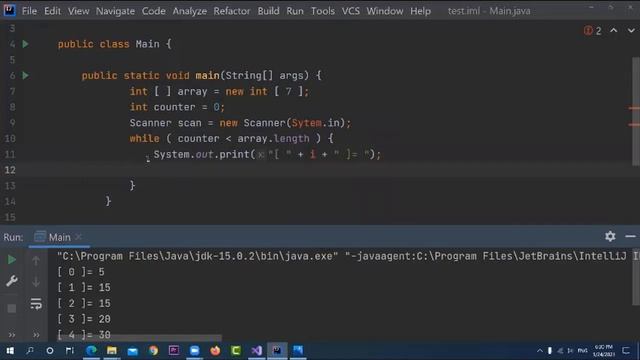640x360 pixels.
Task: Click the red variable 'i' in print statement
Action: pyautogui.click(x=313, y=154)
